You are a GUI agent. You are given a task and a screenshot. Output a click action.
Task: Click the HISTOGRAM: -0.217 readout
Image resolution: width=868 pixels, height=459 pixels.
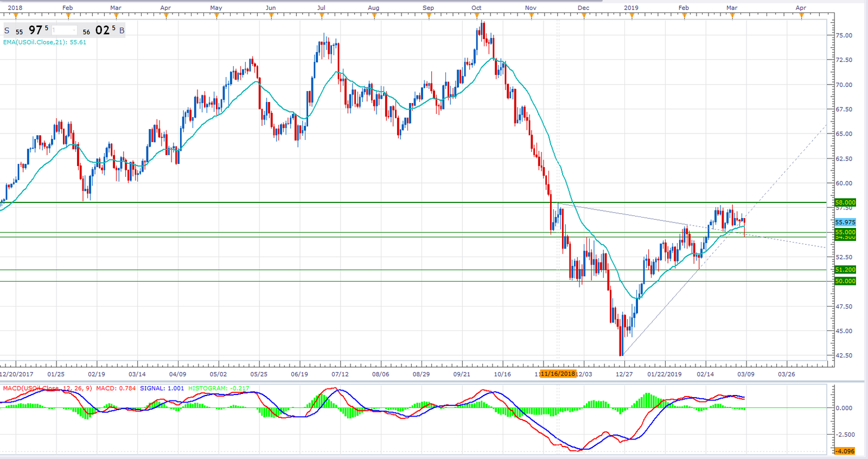(219, 388)
